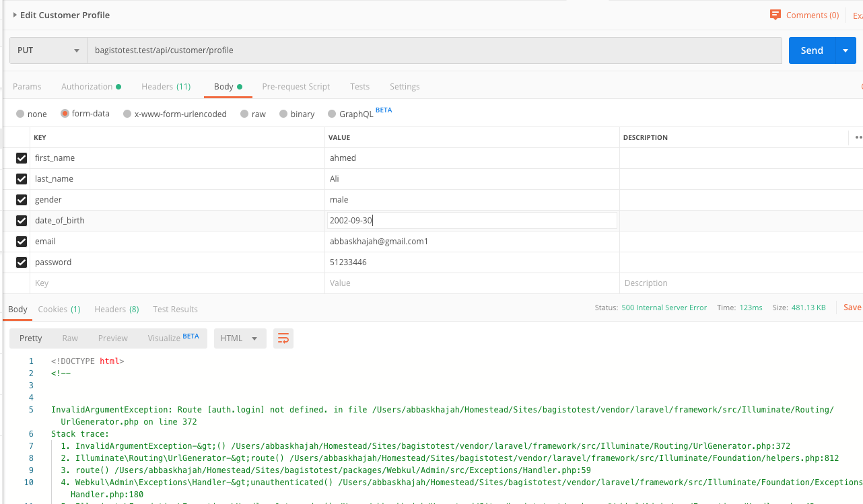The image size is (863, 504).
Task: Select the x-www-form-urlencoded body type
Action: pyautogui.click(x=175, y=114)
